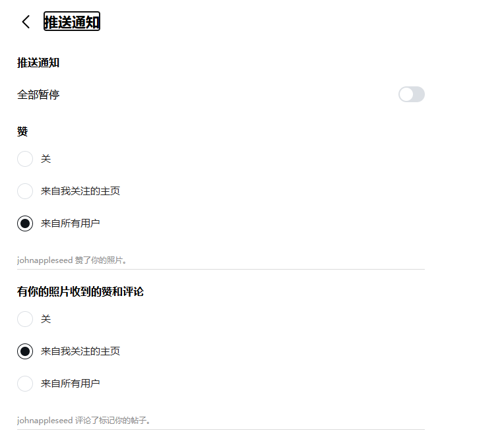Click the 有你的照片收到的赞和评论 section heading
504x443 pixels.
(x=80, y=291)
